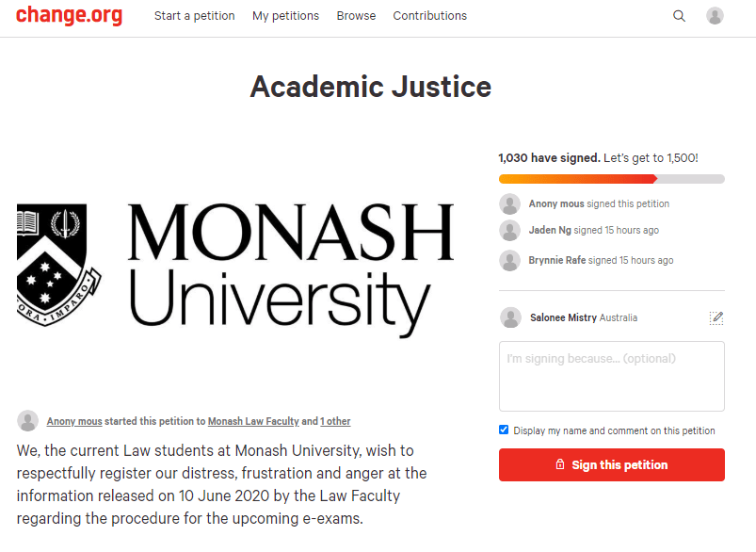This screenshot has height=552, width=756.
Task: Click the signature progress bar
Action: pyautogui.click(x=611, y=179)
